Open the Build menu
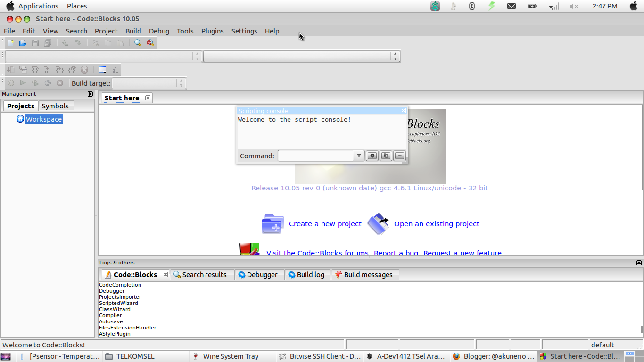The width and height of the screenshot is (644, 362). coord(133,31)
